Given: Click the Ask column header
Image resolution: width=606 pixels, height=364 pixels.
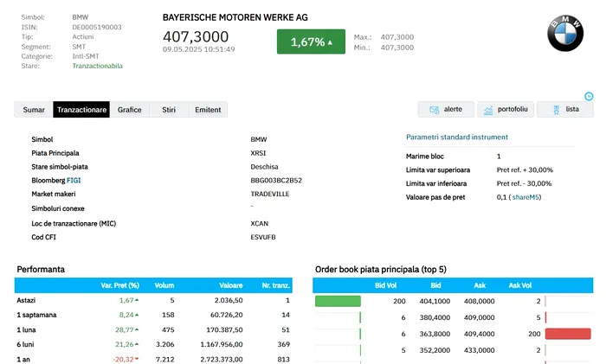Looking at the screenshot, I should 480,285.
